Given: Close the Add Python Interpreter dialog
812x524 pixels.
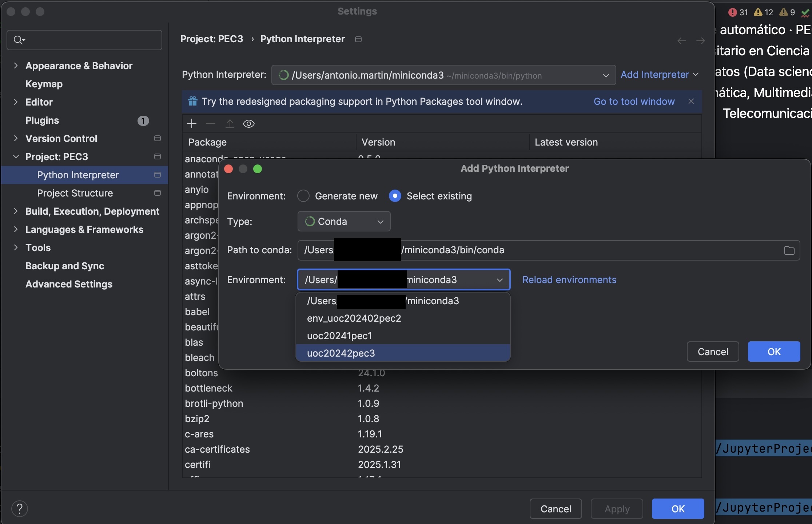Looking at the screenshot, I should (x=228, y=169).
